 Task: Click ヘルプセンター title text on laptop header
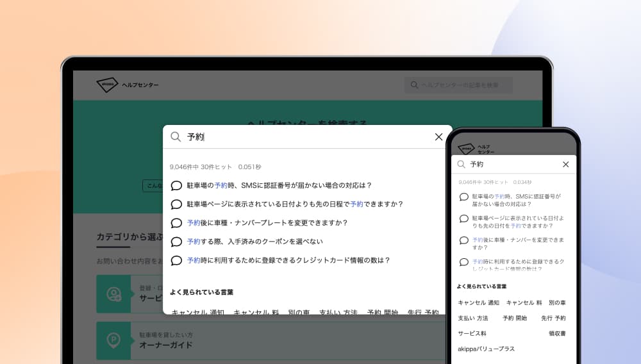(x=140, y=85)
